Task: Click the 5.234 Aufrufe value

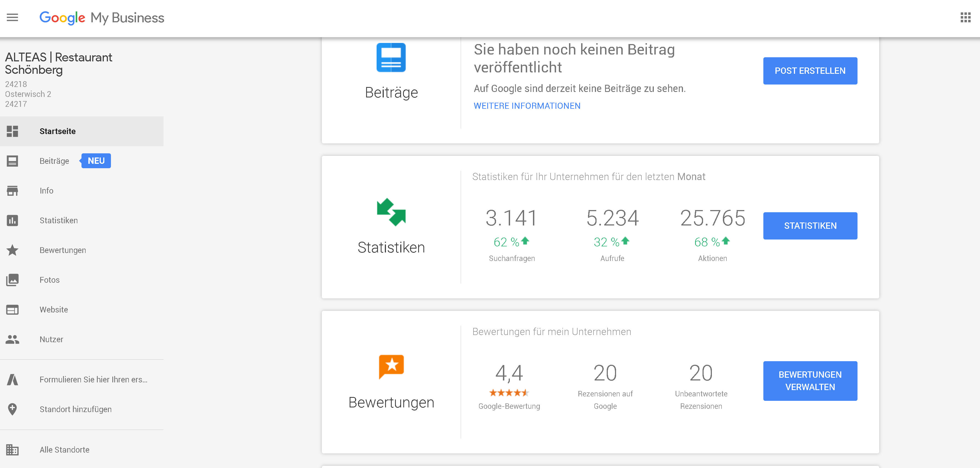Action: (x=612, y=218)
